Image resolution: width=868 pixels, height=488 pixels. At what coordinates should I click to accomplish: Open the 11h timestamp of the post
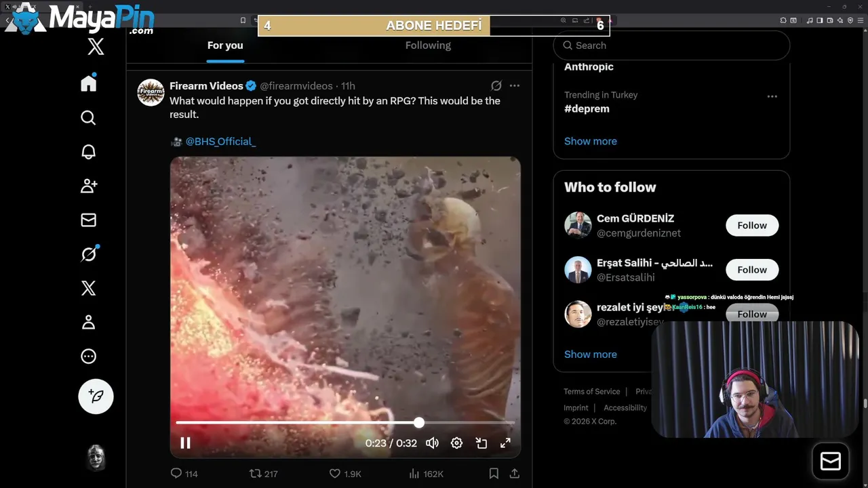(x=348, y=86)
